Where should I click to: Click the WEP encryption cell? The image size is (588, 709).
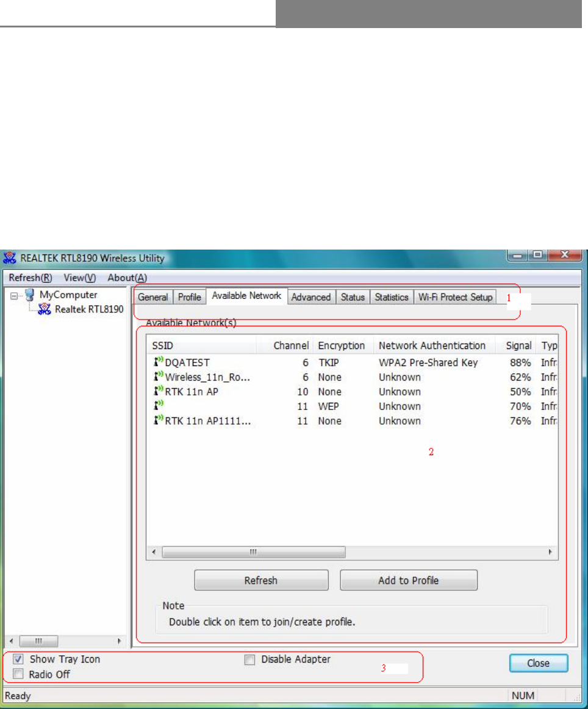[x=329, y=406]
